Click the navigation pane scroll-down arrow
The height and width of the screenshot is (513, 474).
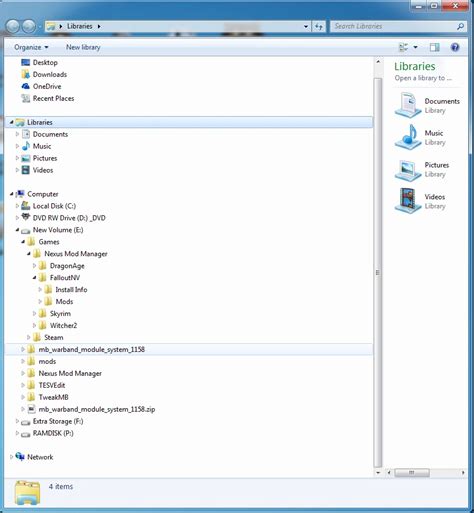point(378,472)
